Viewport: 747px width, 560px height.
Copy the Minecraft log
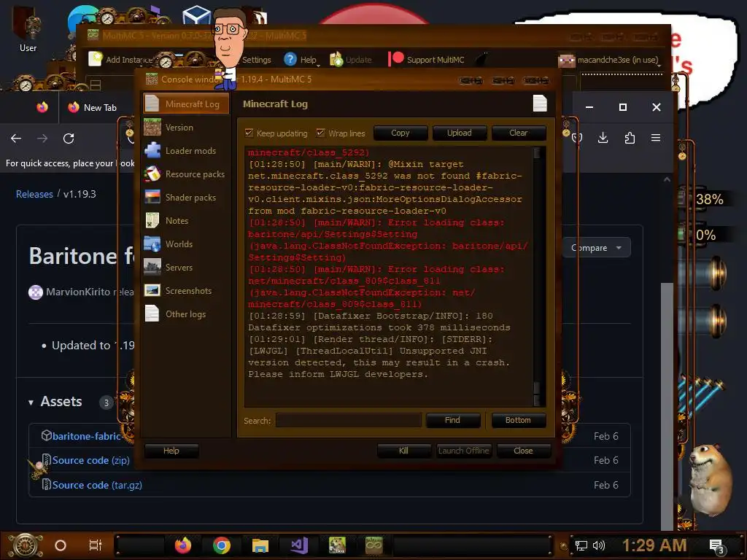pyautogui.click(x=400, y=133)
